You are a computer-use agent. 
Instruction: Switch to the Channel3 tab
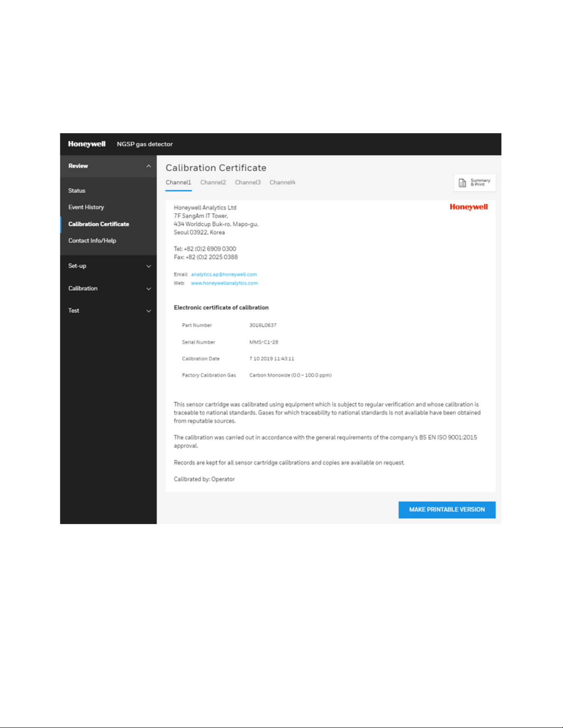(248, 182)
